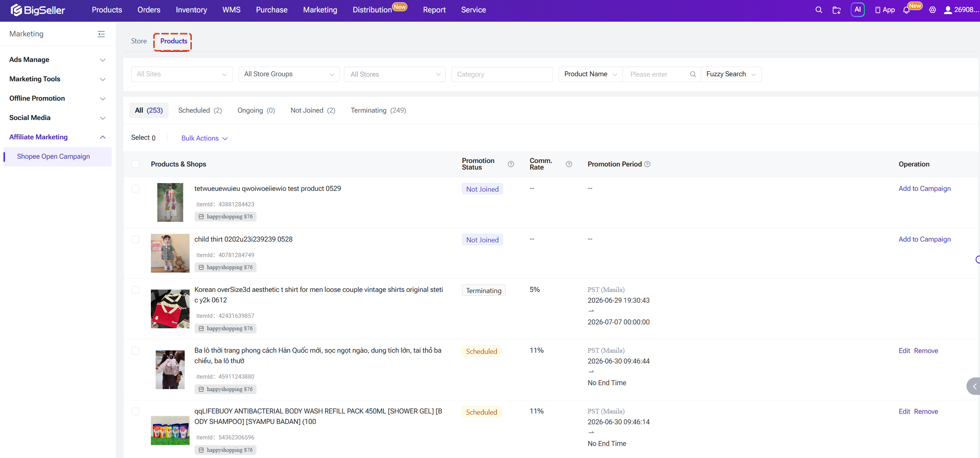Add tetwueuewuieu test product to campaign

pos(924,189)
